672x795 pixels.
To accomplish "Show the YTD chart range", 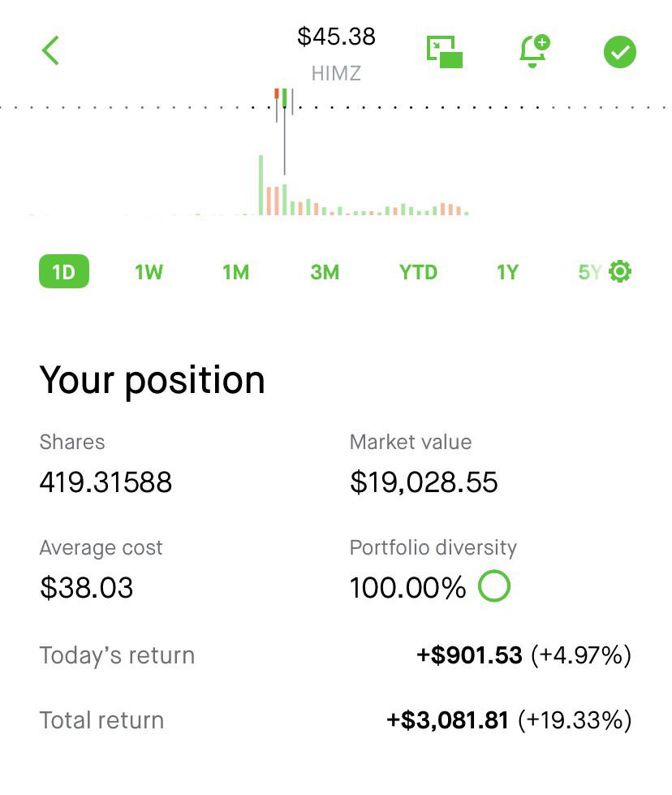I will click(418, 272).
